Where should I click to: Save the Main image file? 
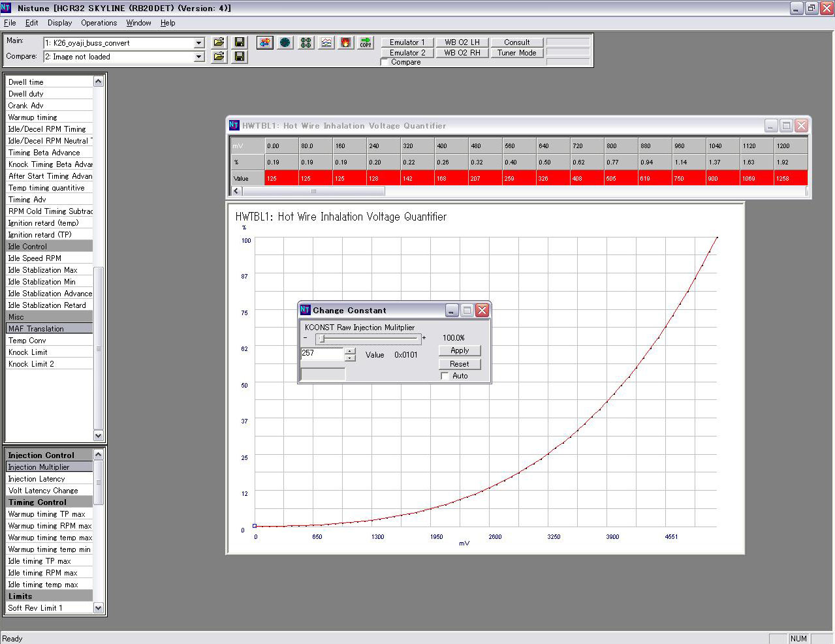point(240,42)
